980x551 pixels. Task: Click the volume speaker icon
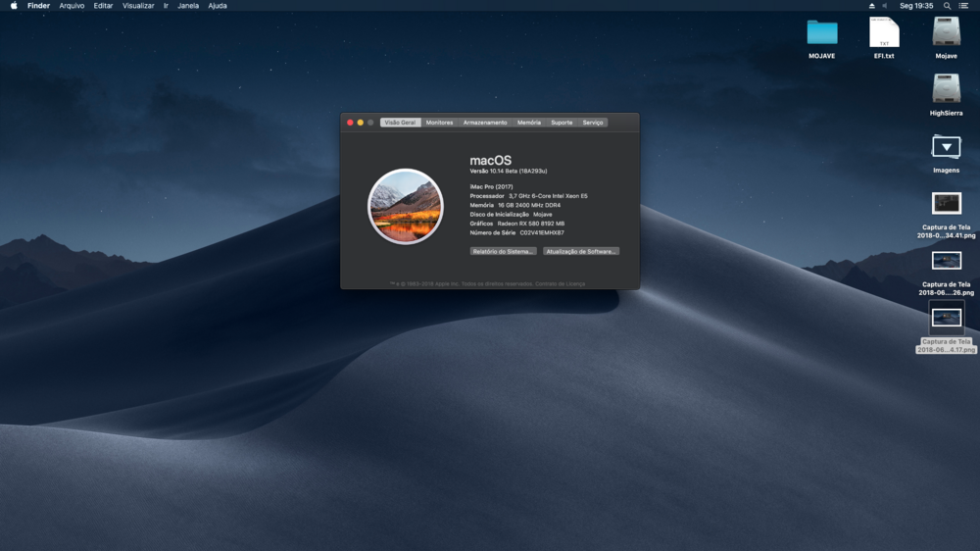(884, 6)
